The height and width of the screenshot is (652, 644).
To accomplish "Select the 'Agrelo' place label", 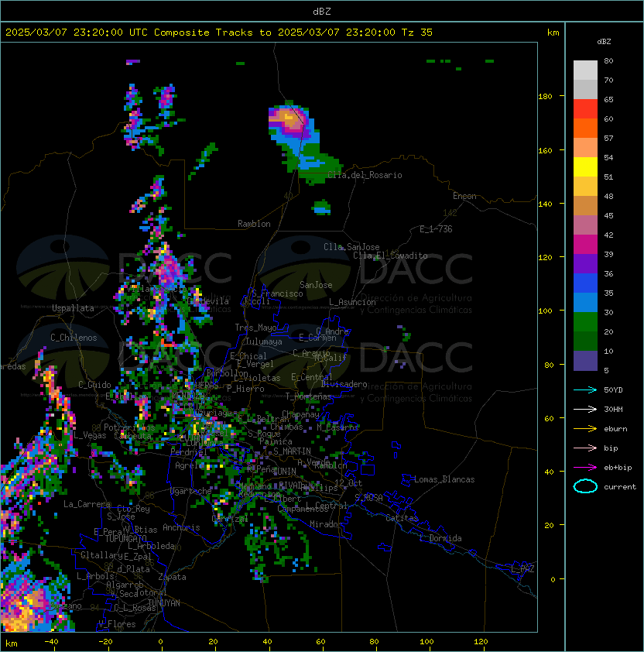I will click(189, 465).
